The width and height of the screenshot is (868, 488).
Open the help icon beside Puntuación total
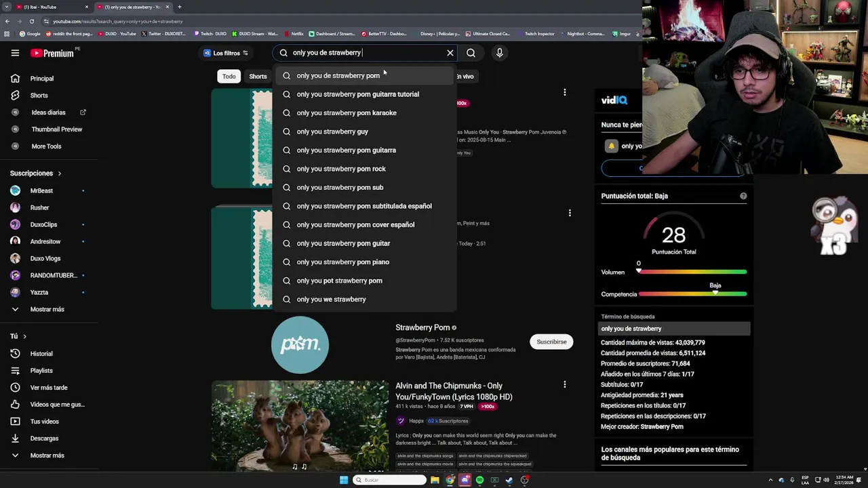tap(743, 197)
